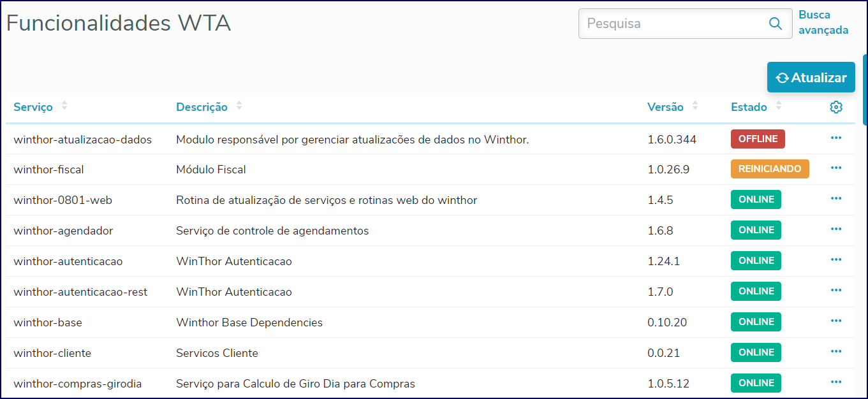The image size is (868, 399).
Task: Click the page vertical scrollbar
Action: (865, 89)
